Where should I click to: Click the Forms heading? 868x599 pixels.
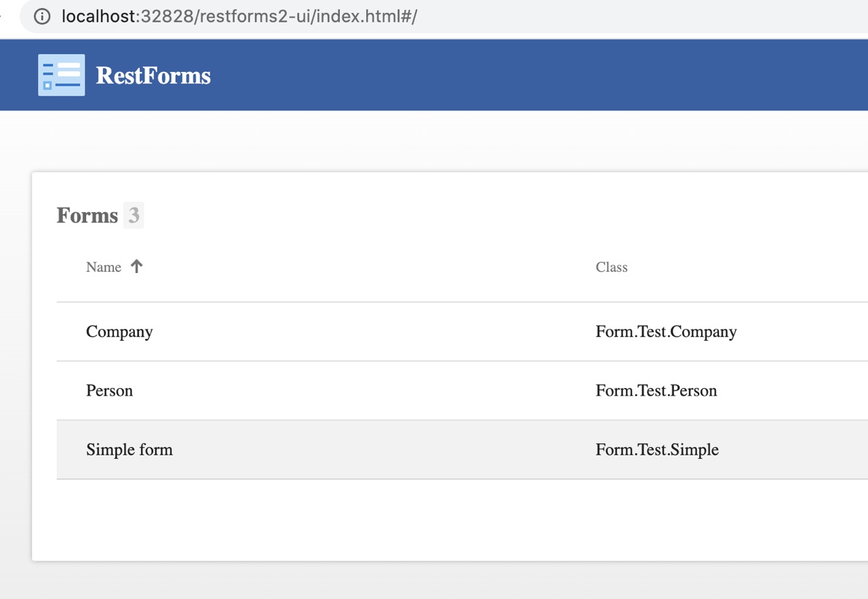pyautogui.click(x=87, y=215)
